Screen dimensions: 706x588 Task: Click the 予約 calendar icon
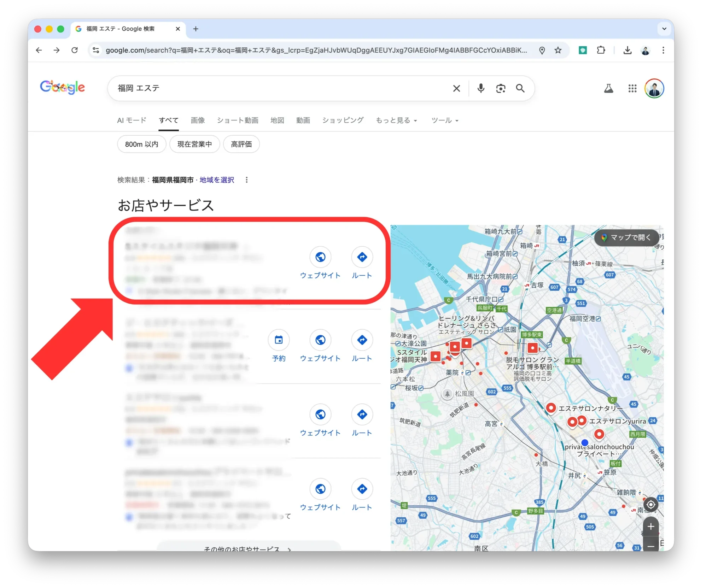point(279,340)
